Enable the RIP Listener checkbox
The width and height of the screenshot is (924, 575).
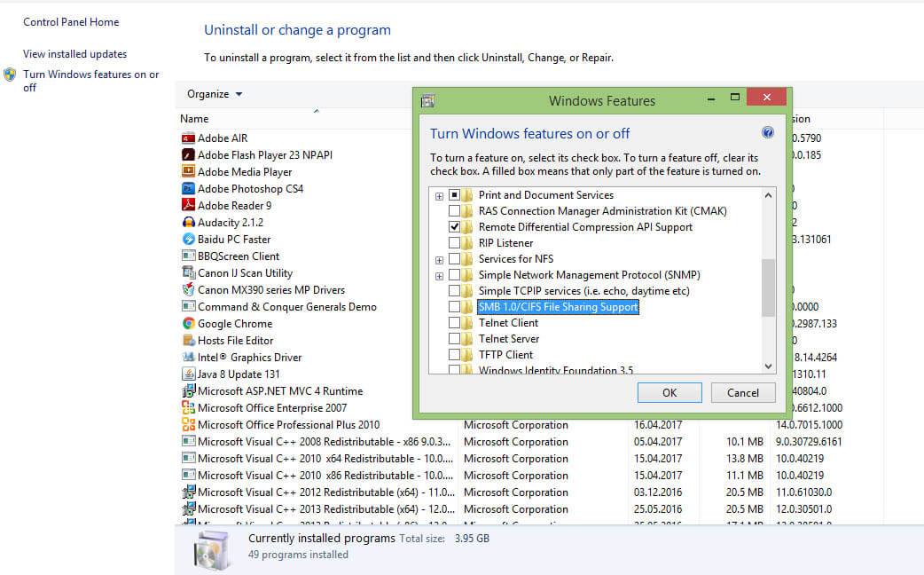454,242
